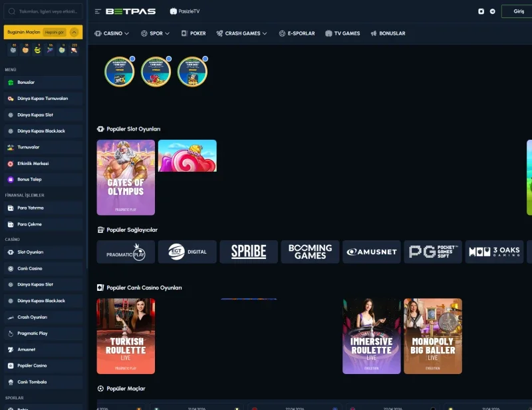The width and height of the screenshot is (532, 410).
Task: Open Dünya Kupası BlackJack under MENÜ
Action: (x=43, y=131)
